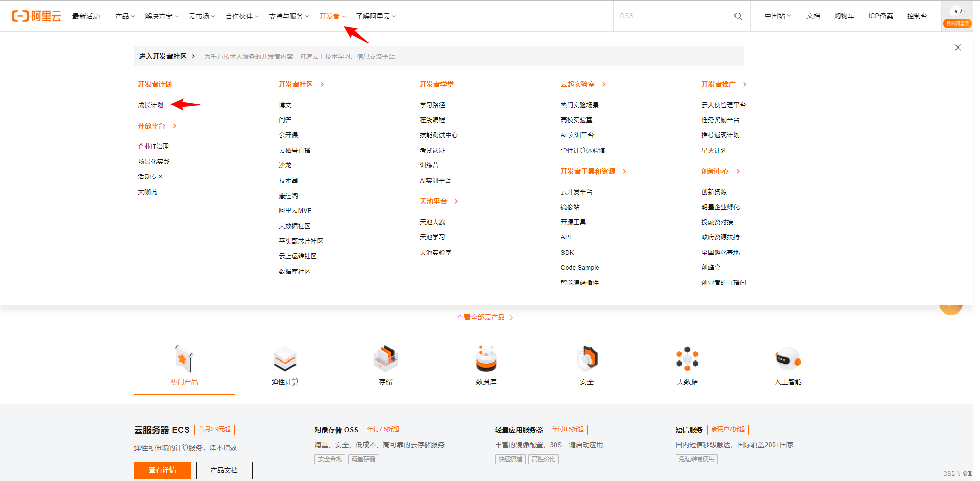Open 最新活动 in top navigation

tap(86, 16)
